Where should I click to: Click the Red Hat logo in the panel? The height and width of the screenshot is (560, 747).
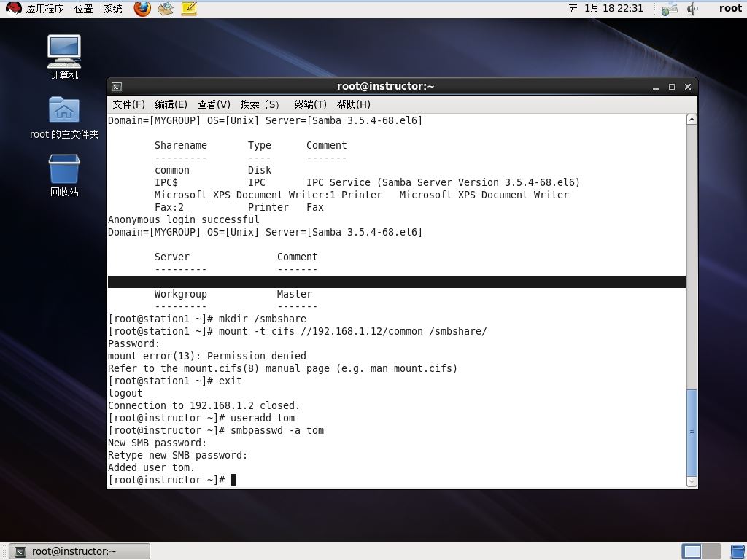click(x=13, y=8)
